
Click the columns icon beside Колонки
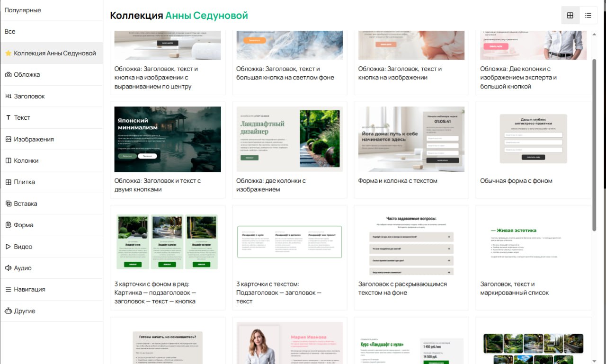click(x=8, y=160)
